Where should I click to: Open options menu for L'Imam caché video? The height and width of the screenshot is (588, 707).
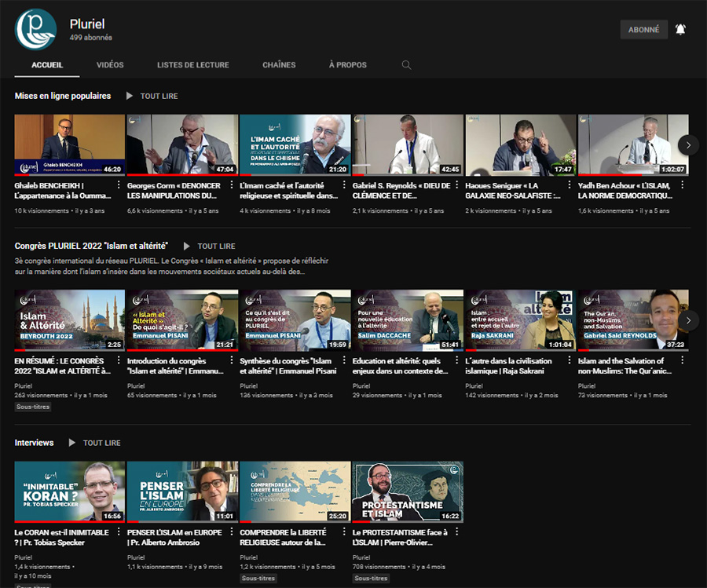coord(344,184)
